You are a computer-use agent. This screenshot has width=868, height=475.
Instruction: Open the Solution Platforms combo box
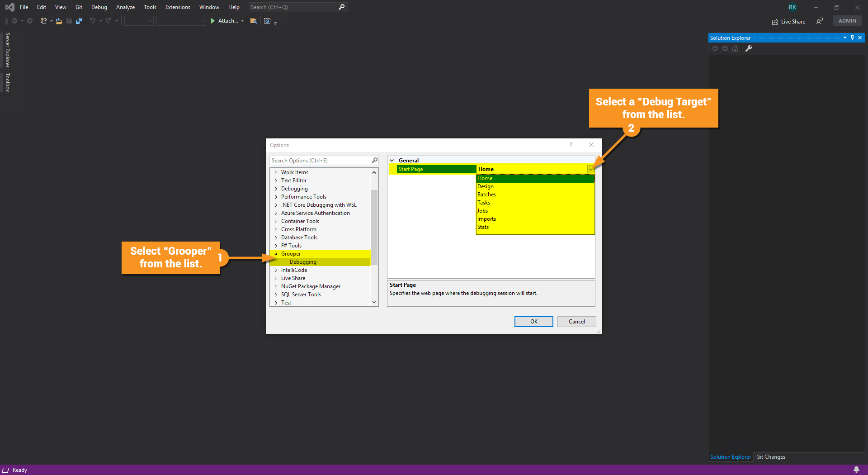181,21
